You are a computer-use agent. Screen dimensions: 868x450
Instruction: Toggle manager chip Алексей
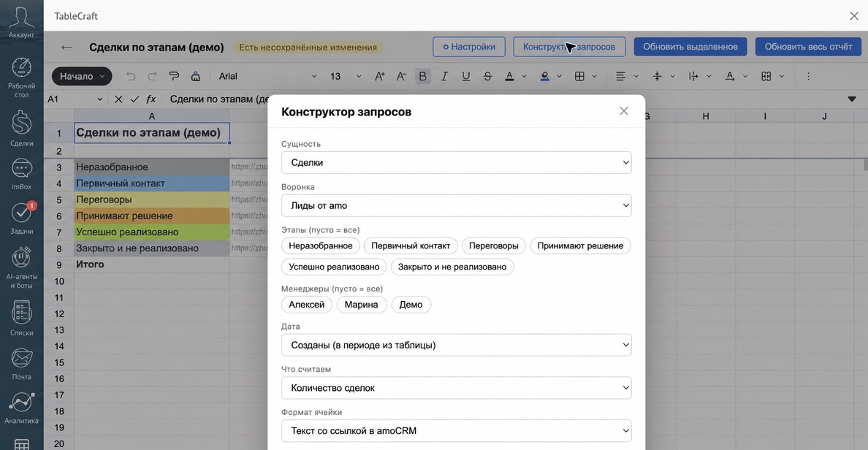point(307,305)
